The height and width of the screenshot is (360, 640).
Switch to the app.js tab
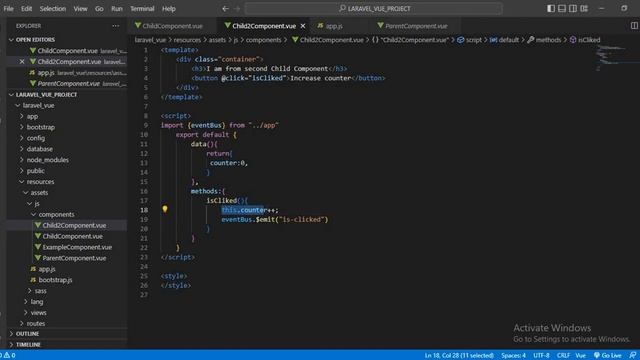[x=334, y=26]
